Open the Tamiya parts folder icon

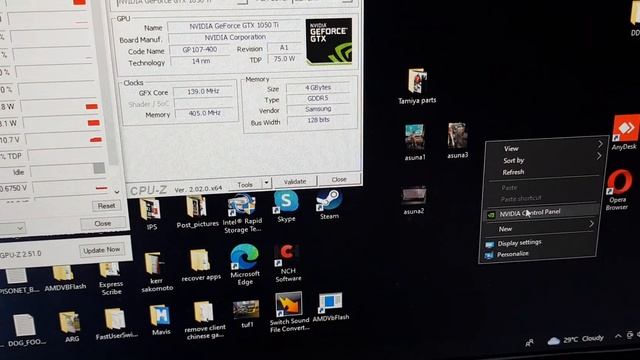(x=417, y=81)
